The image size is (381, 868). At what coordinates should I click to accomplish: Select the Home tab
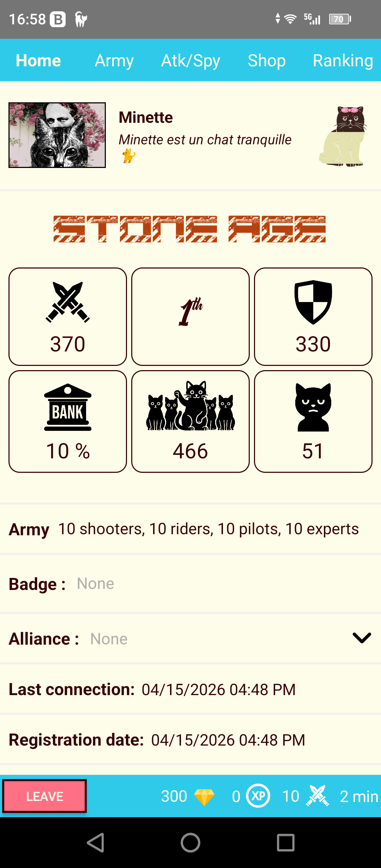(x=38, y=60)
